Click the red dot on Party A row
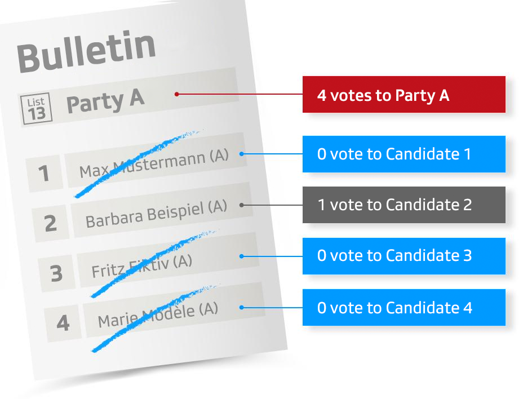This screenshot has width=532, height=399. coord(176,94)
